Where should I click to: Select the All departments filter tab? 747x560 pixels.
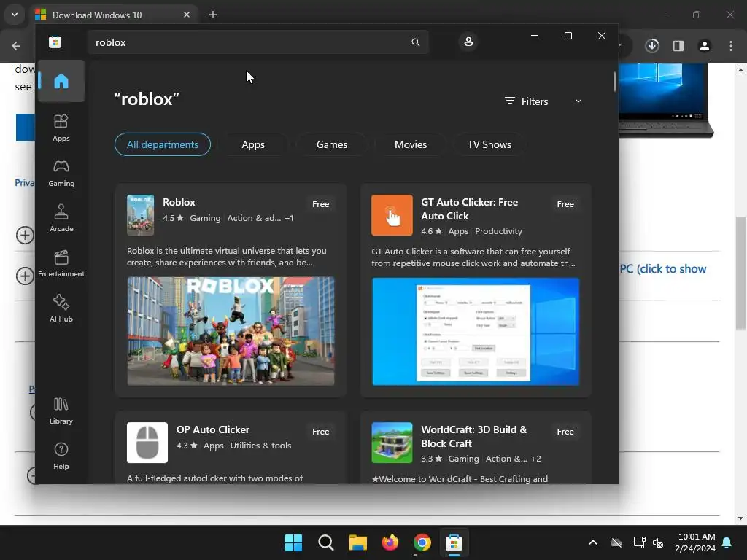coord(163,144)
